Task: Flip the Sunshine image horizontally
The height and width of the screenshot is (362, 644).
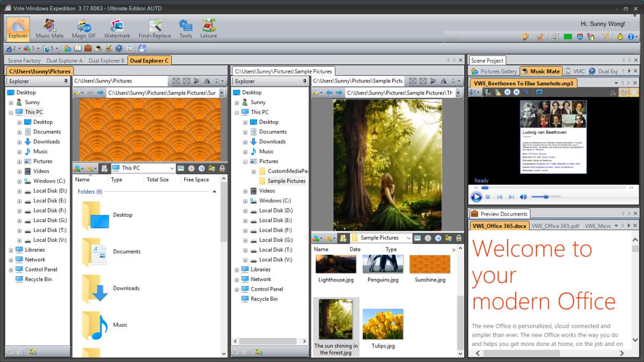Action: [206, 81]
